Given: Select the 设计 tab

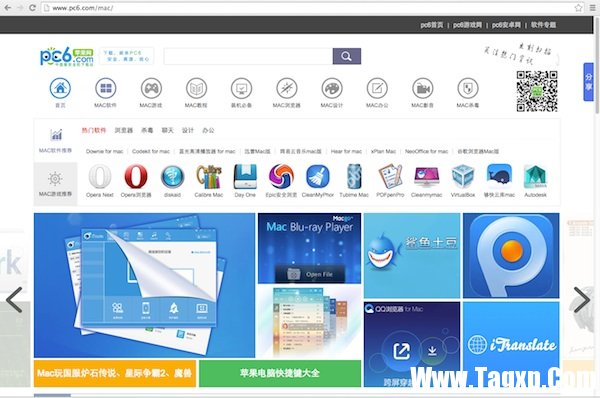Looking at the screenshot, I should (x=188, y=130).
